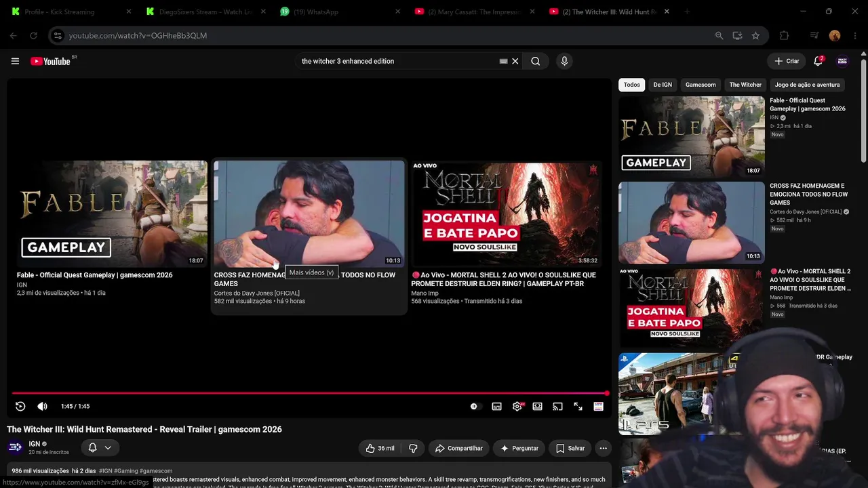Open the end-screen video grid icon
The image size is (868, 488).
tap(598, 406)
